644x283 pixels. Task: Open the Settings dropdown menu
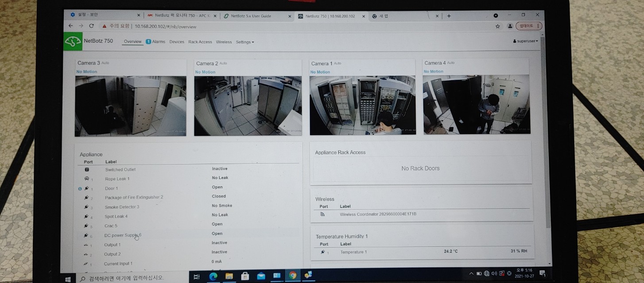point(244,42)
